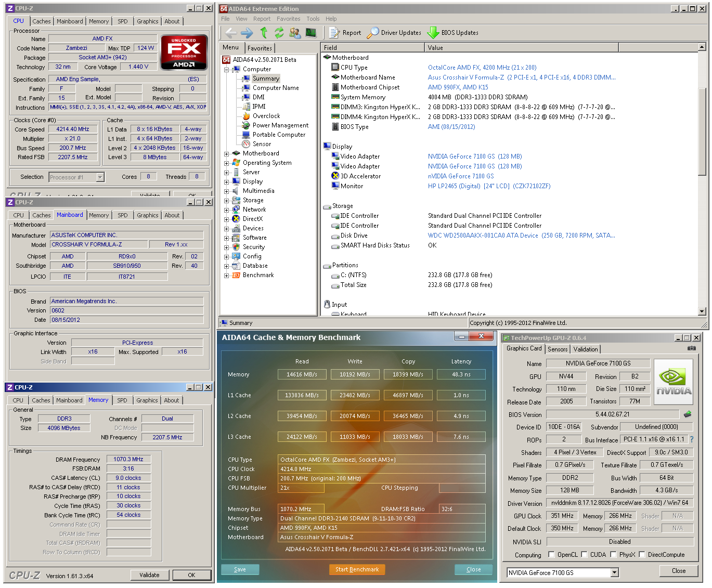The width and height of the screenshot is (712, 588).
Task: Click the NVIDIA logo in GPU-Z
Action: 674,382
